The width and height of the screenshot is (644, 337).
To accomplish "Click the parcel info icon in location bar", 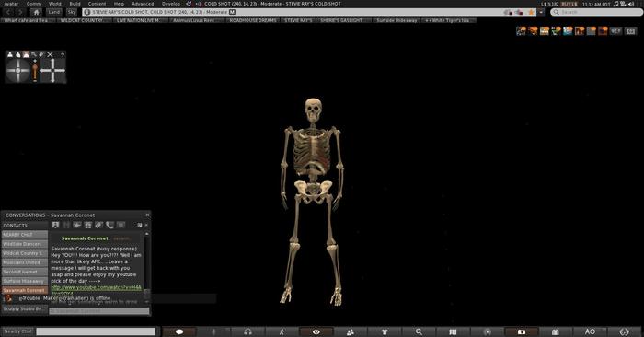I will [86, 12].
